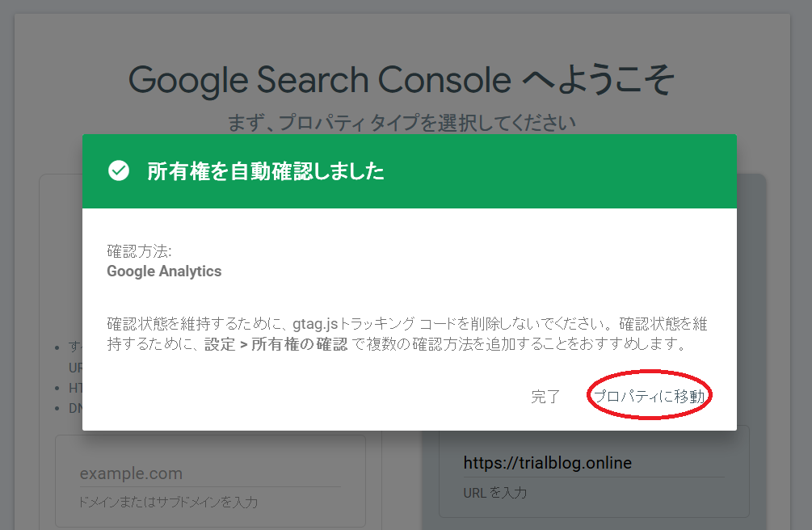Click the Google Search Console へようこそ heading
812x530 pixels.
click(401, 80)
